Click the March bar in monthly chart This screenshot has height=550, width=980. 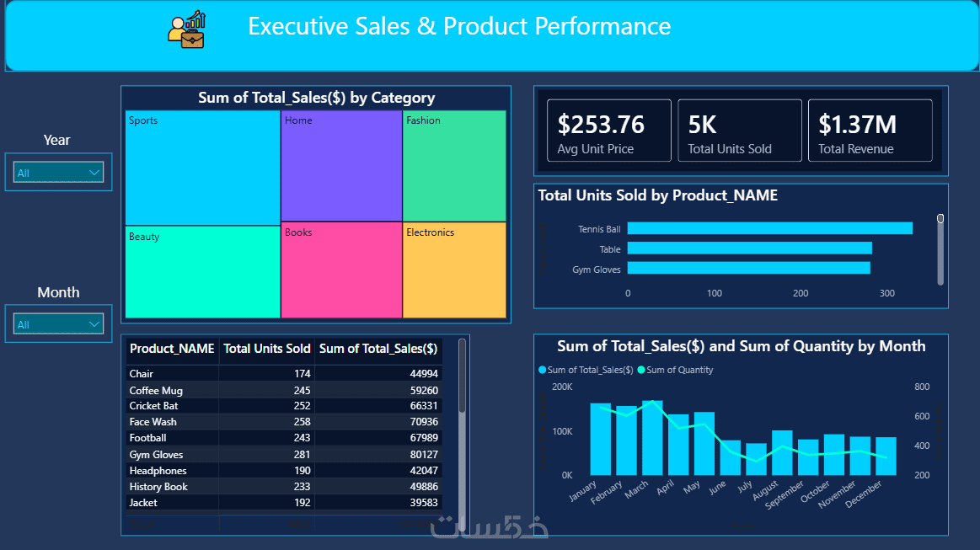[652, 438]
